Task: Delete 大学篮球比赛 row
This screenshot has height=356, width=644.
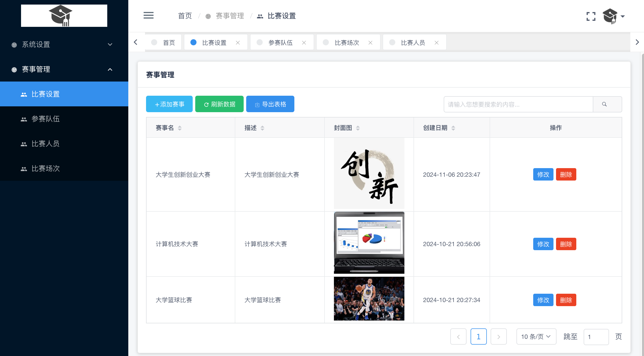Action: 566,300
